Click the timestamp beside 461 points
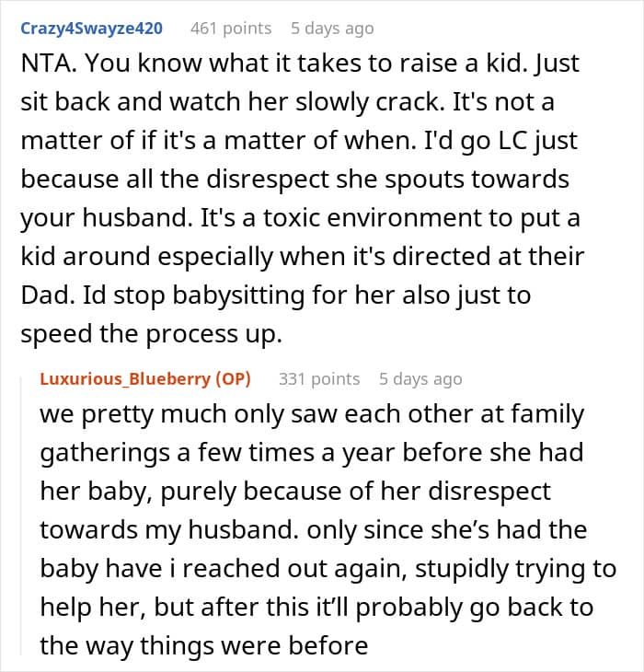 (332, 29)
